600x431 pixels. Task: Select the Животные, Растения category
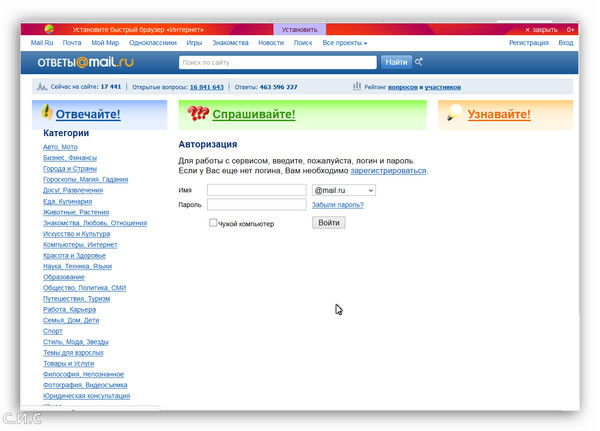(x=76, y=212)
